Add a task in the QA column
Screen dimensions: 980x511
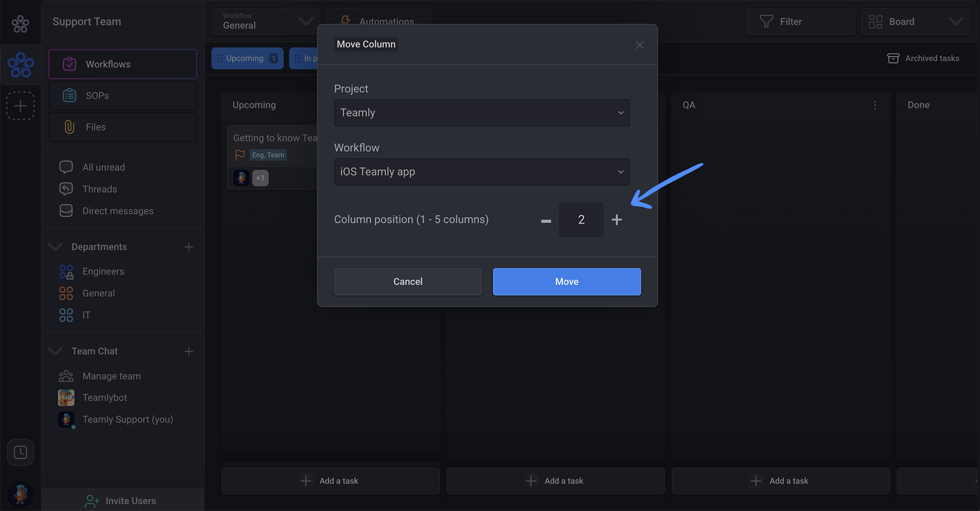click(x=780, y=481)
